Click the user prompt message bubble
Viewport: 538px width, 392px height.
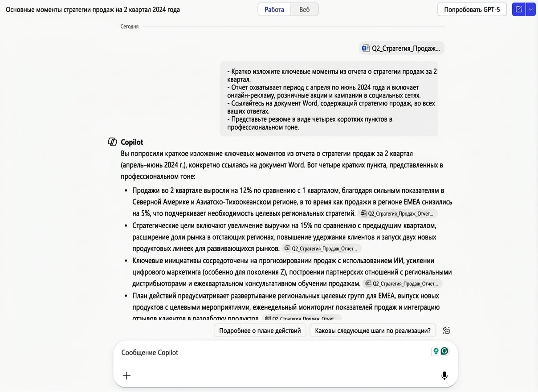pos(329,99)
